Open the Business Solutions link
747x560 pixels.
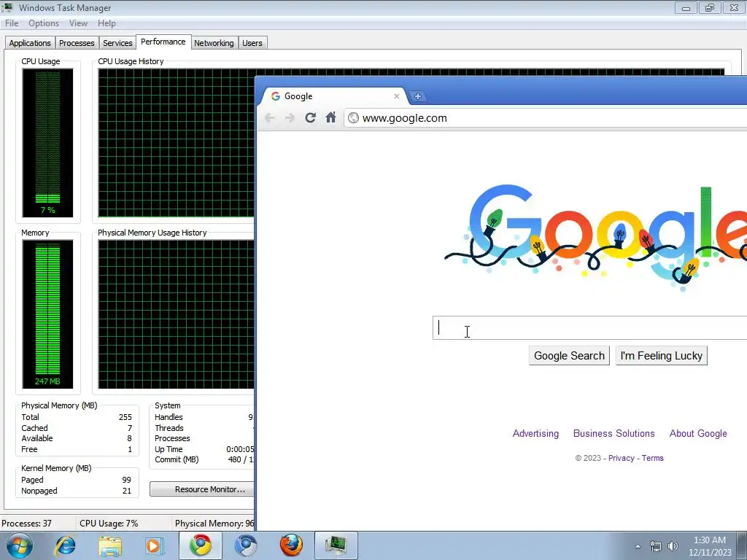pyautogui.click(x=614, y=433)
